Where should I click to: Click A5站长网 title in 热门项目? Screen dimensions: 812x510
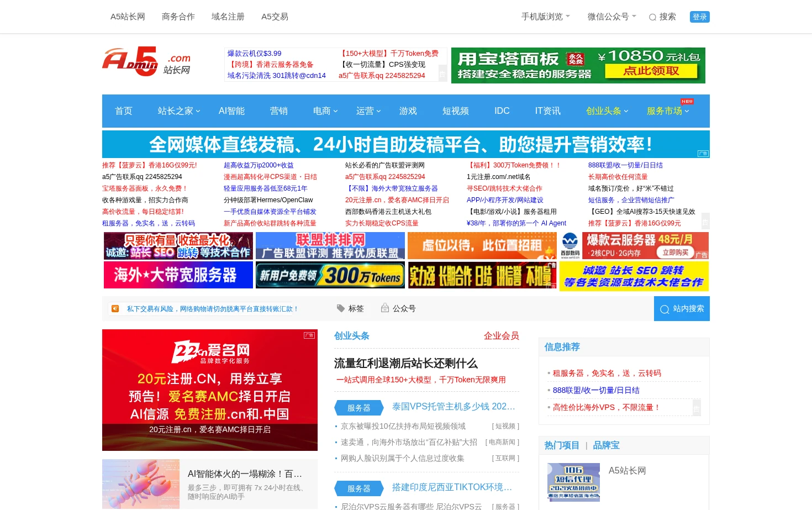coord(628,471)
